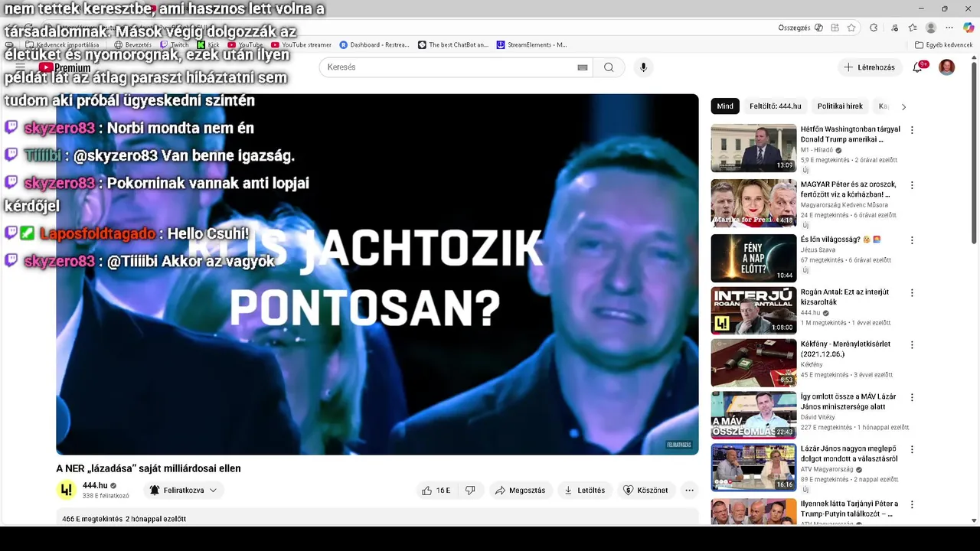
Task: Open the ATV 16:16 Lázár János thumbnail
Action: pyautogui.click(x=753, y=468)
